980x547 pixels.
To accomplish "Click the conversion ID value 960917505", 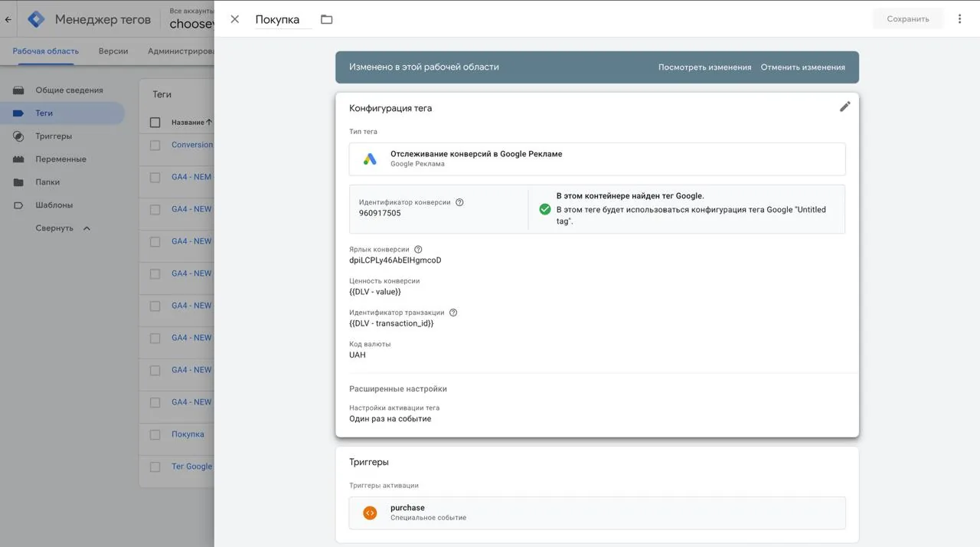I will pyautogui.click(x=380, y=214).
